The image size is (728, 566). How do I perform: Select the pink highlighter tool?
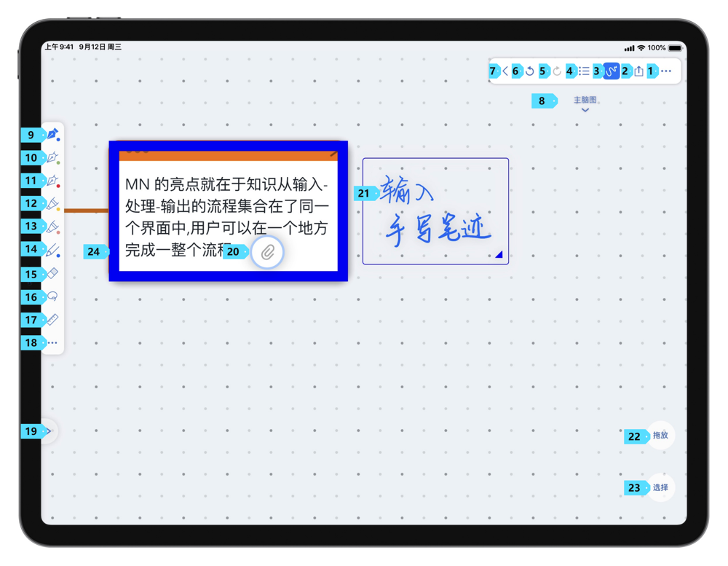[53, 227]
